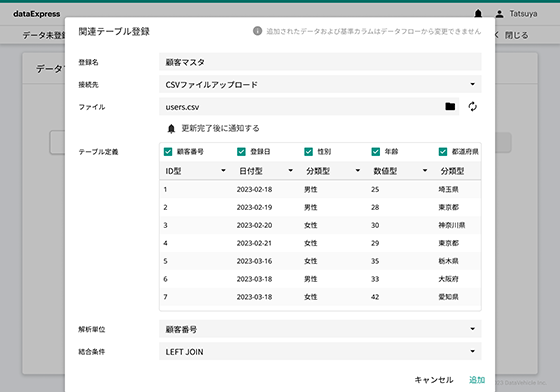560x392 pixels.
Task: Click the 追加 button
Action: [x=477, y=380]
